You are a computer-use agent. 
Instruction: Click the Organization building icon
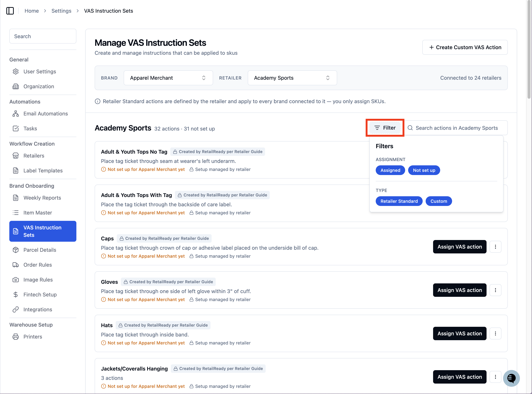(16, 86)
